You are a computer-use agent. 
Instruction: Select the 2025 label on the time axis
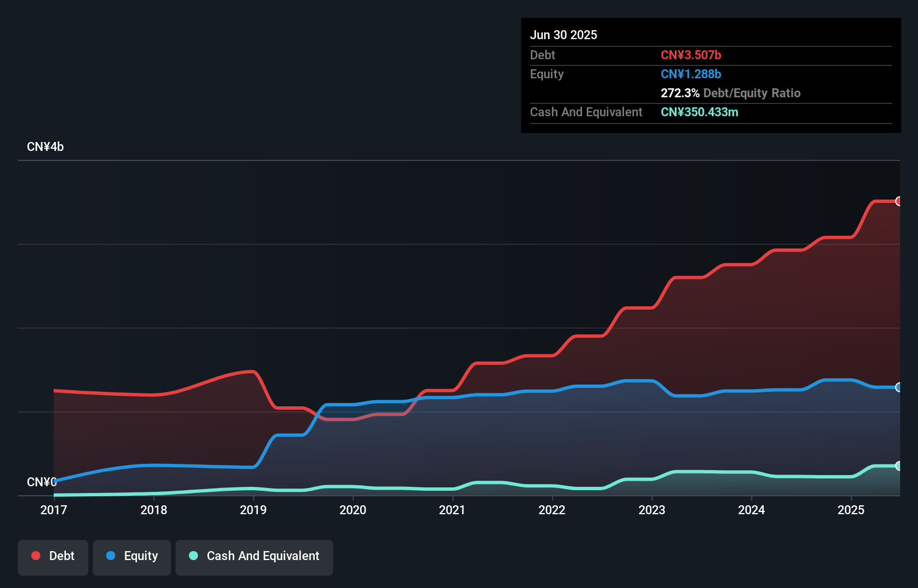(x=851, y=510)
